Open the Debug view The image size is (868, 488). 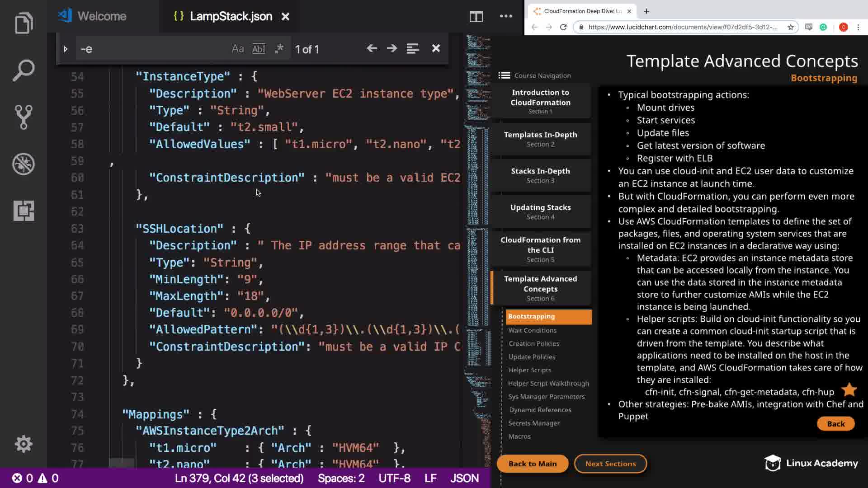[24, 164]
